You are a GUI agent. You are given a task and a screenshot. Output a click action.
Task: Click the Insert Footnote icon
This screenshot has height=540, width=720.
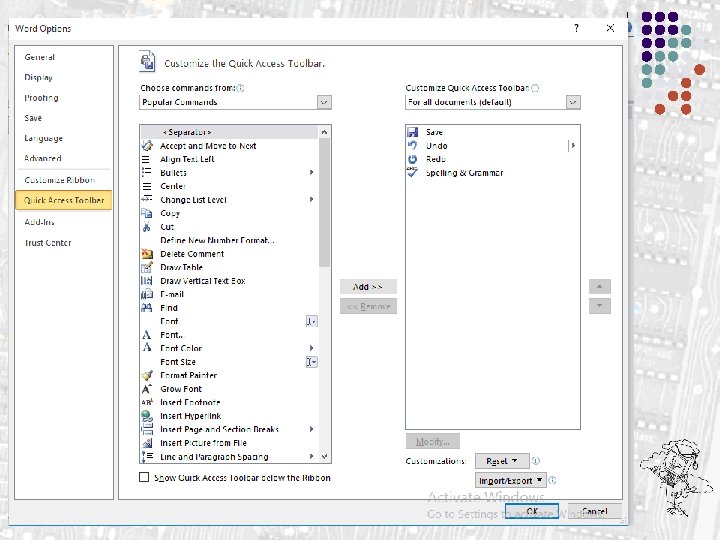(x=147, y=402)
